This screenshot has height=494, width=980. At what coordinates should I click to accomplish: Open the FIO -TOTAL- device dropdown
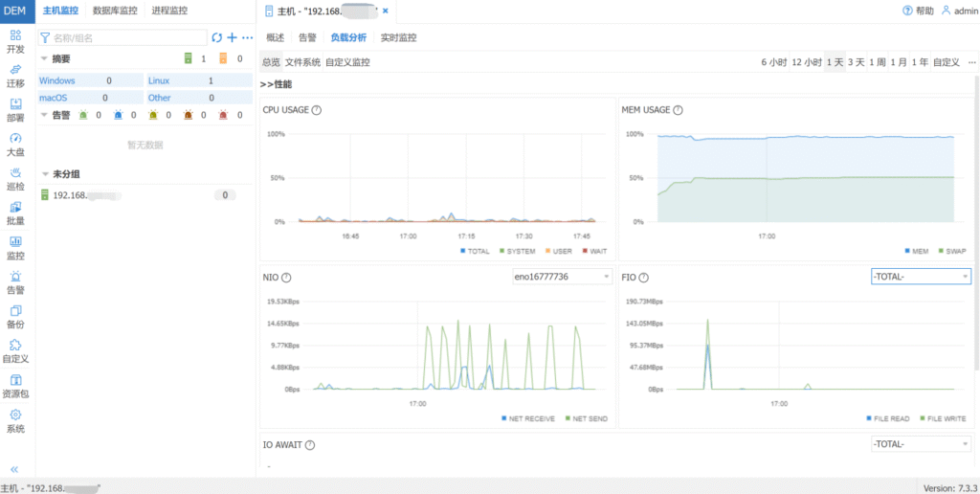[921, 277]
